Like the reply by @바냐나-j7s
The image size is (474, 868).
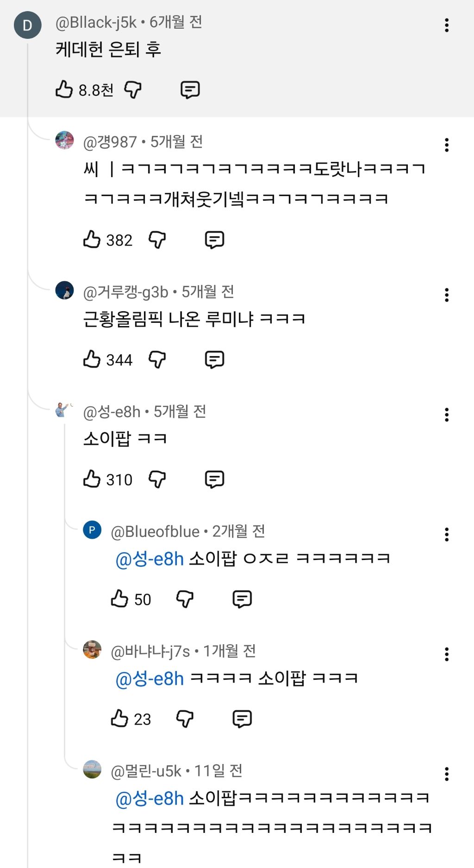(x=119, y=719)
